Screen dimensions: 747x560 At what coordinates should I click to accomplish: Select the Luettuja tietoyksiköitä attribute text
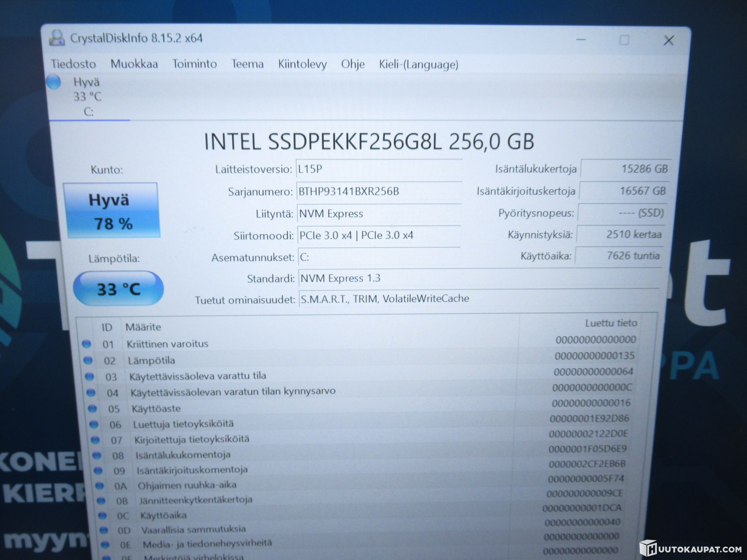(x=183, y=424)
